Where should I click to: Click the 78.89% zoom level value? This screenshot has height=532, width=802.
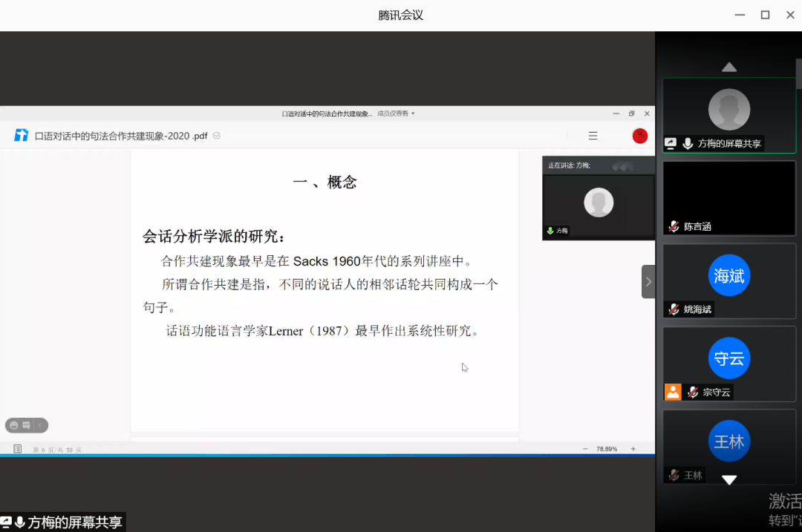(607, 449)
